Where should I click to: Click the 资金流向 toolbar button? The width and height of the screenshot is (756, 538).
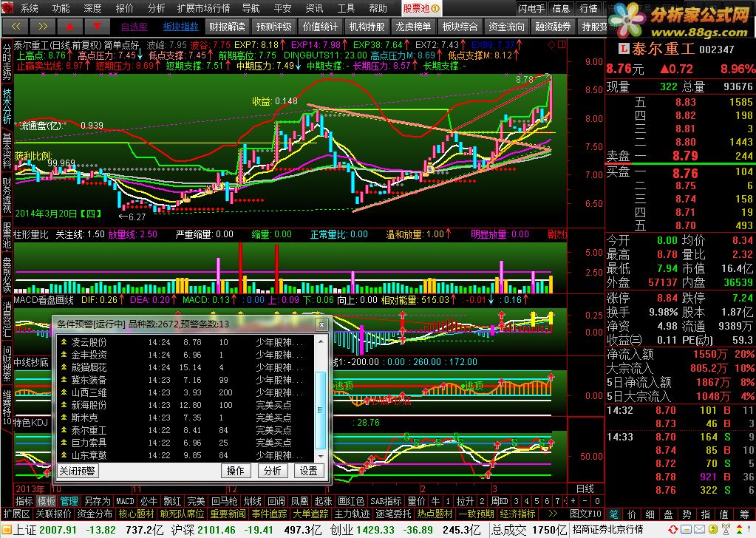pos(506,27)
